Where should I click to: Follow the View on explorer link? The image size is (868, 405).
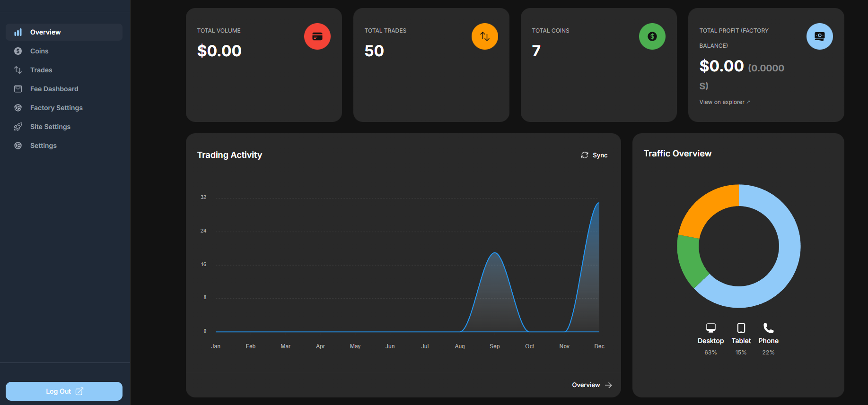click(x=725, y=102)
